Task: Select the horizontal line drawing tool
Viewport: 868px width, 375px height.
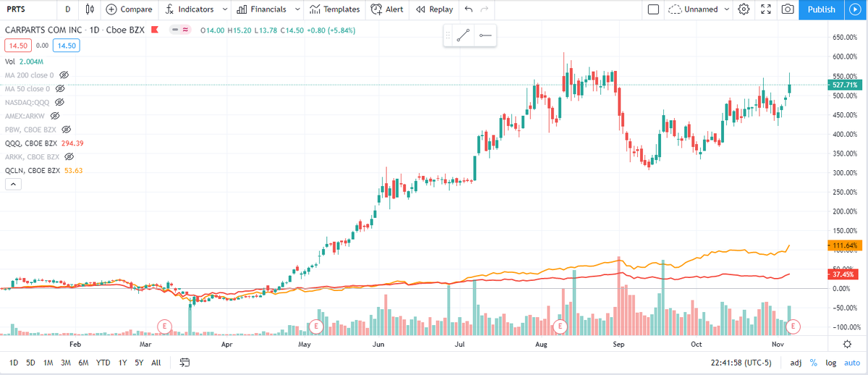Action: click(x=485, y=35)
